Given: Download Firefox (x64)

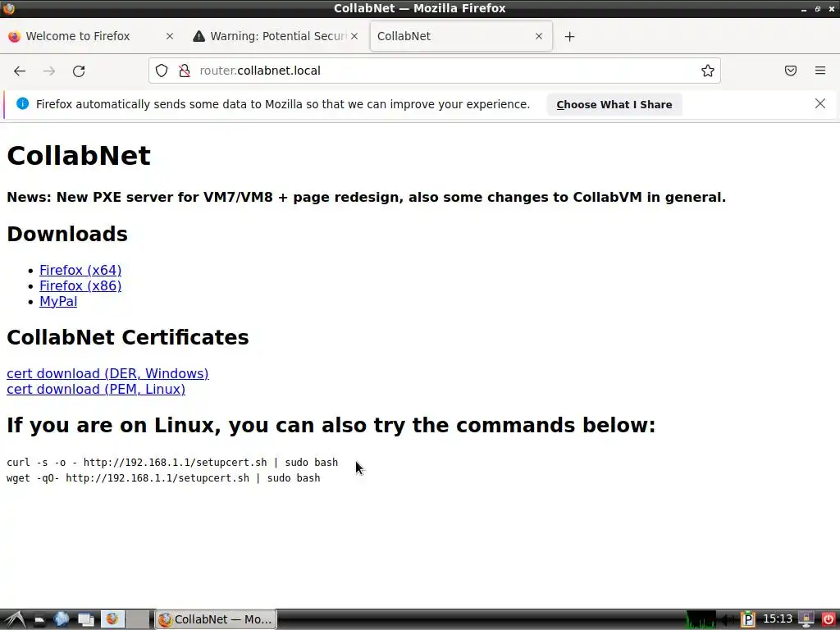Looking at the screenshot, I should pyautogui.click(x=80, y=270).
